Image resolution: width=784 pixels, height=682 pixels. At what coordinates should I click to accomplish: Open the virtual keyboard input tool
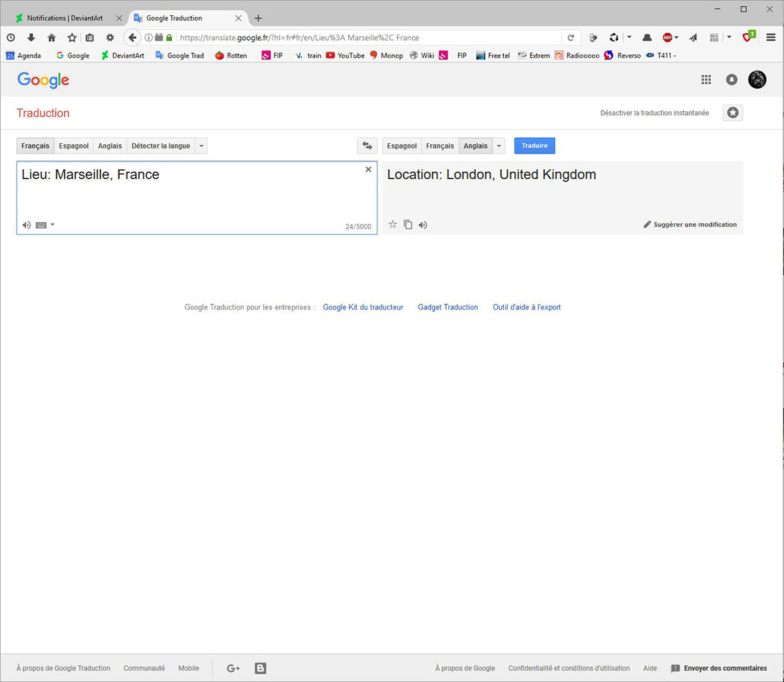point(41,225)
